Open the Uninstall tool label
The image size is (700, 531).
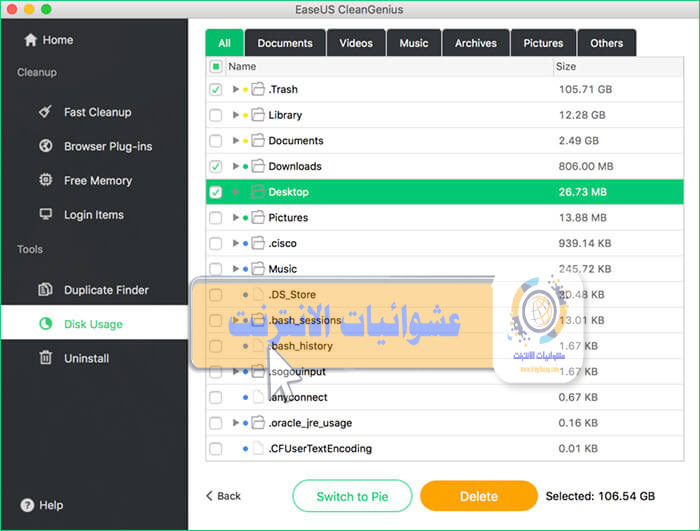pyautogui.click(x=87, y=358)
